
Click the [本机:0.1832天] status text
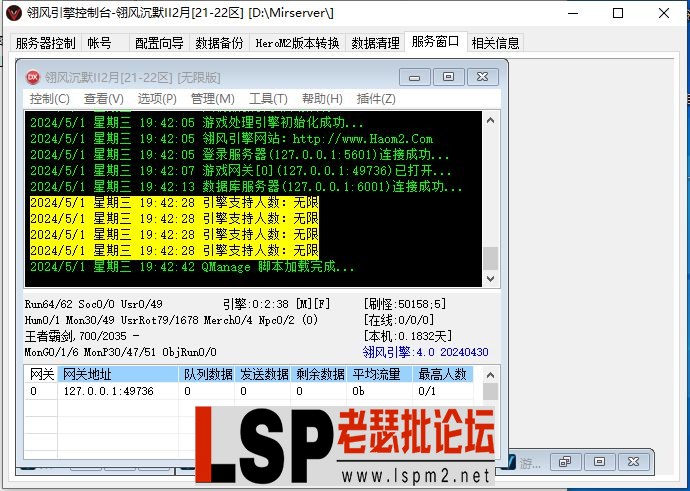(407, 336)
